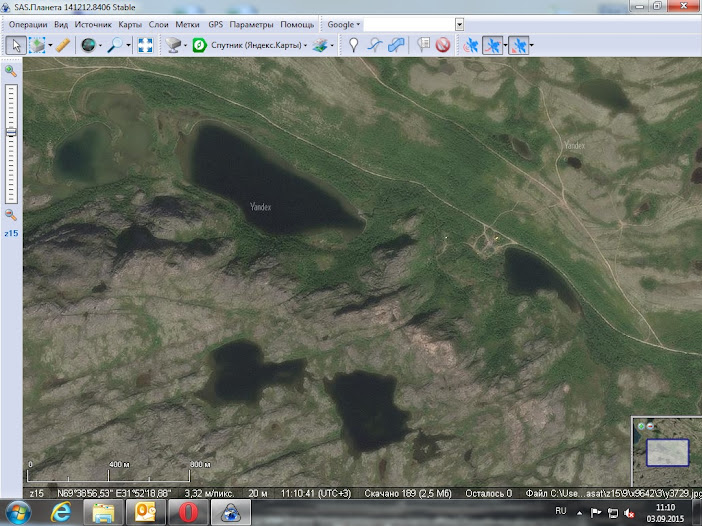Click the z15 zoom level label

tap(11, 233)
